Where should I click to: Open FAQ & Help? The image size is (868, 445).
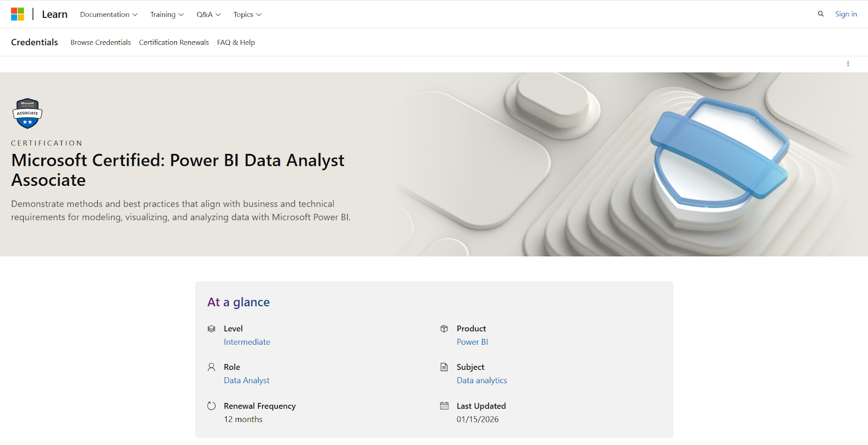(236, 42)
